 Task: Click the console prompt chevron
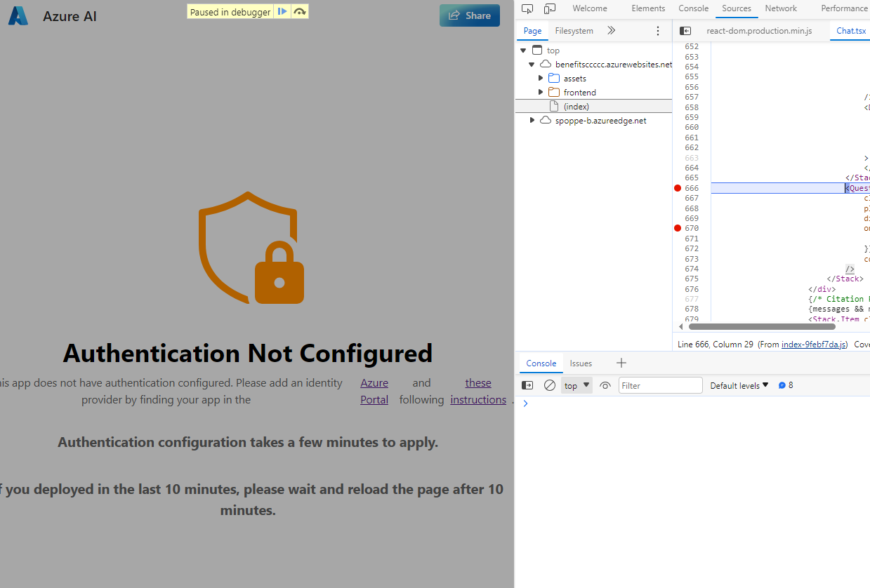point(525,403)
